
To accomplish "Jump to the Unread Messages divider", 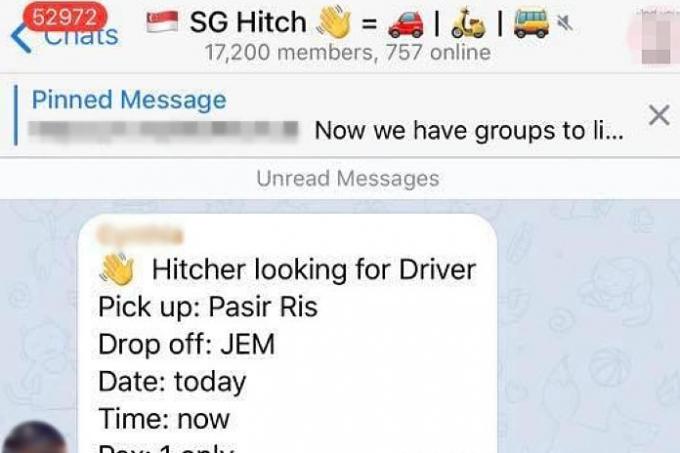I will coord(348,179).
